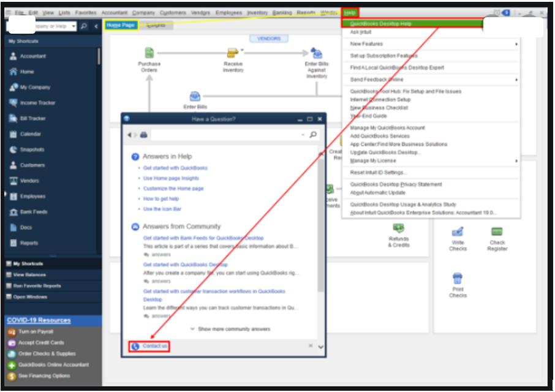Select Run Favorite Reports in sidebar
Viewport: 555px width, 392px height.
[x=37, y=286]
